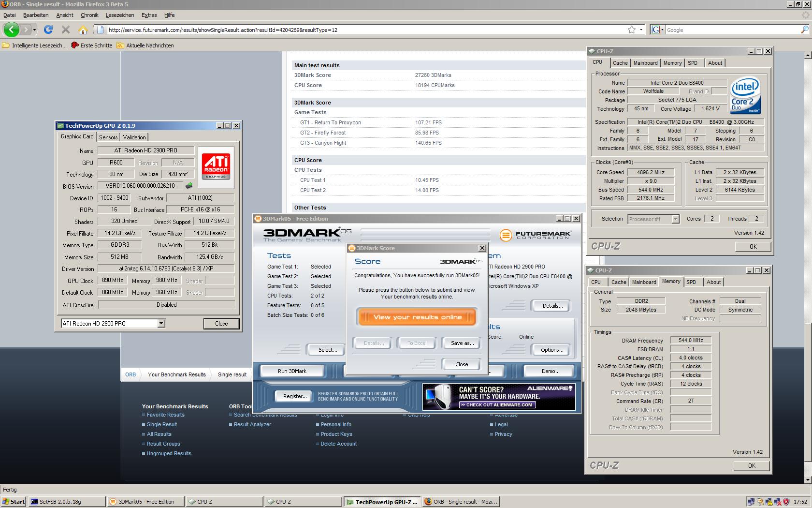Open Delete Account link
Image resolution: width=812 pixels, height=508 pixels.
click(x=339, y=444)
